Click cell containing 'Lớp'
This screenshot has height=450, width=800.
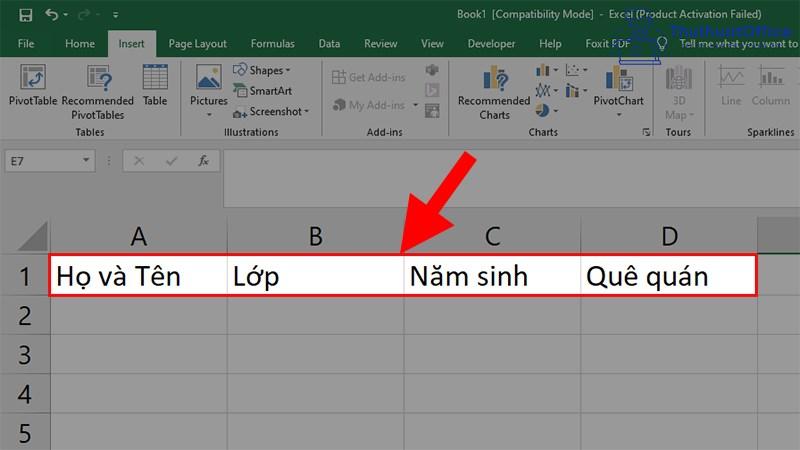tap(315, 276)
